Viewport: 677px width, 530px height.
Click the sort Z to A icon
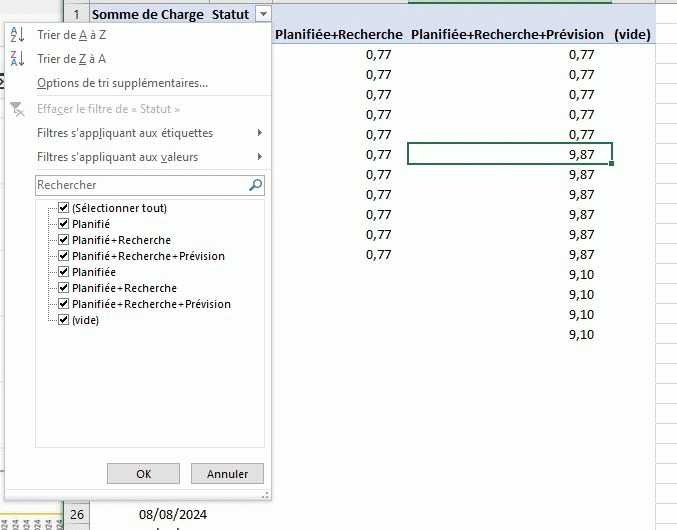click(x=17, y=58)
